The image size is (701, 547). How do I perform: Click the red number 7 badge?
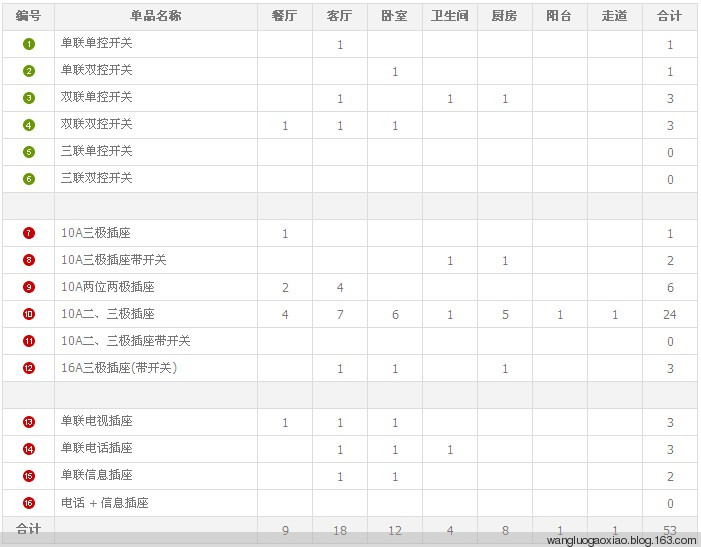[x=29, y=233]
